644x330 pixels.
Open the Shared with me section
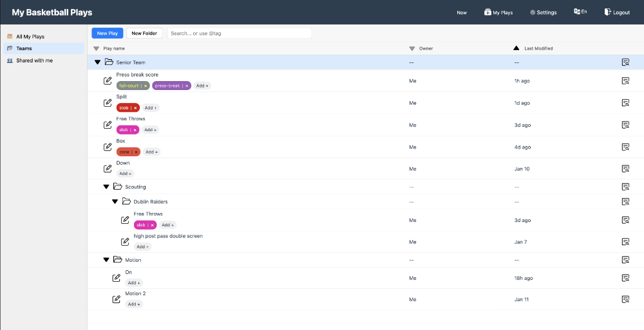[x=34, y=60]
